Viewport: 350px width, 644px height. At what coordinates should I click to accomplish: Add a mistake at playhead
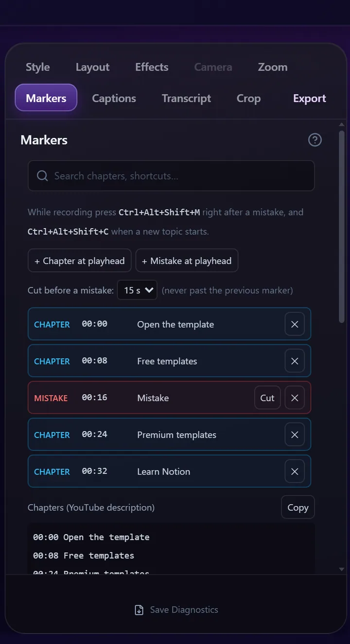[187, 261]
